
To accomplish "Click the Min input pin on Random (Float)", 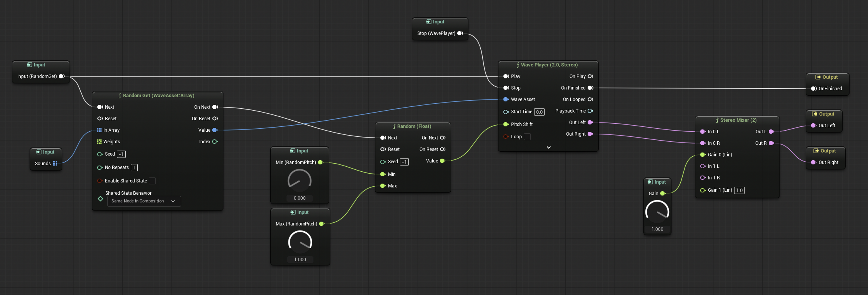I will pos(383,174).
